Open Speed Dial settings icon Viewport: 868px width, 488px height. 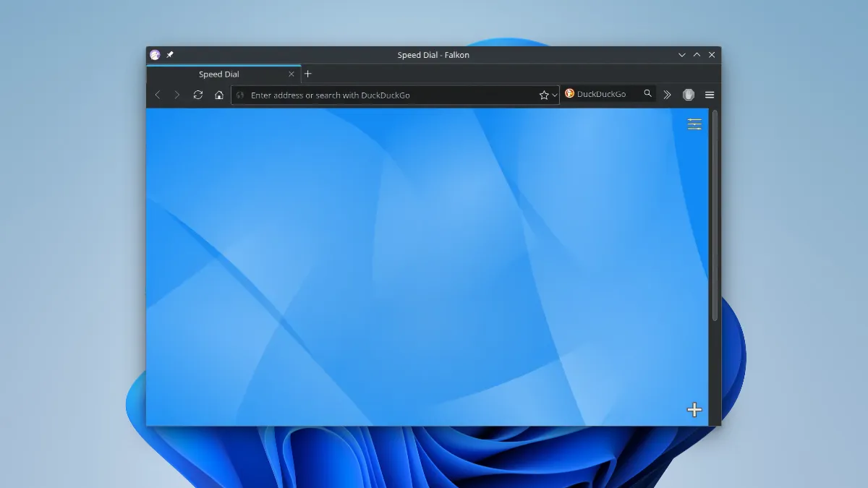point(694,124)
